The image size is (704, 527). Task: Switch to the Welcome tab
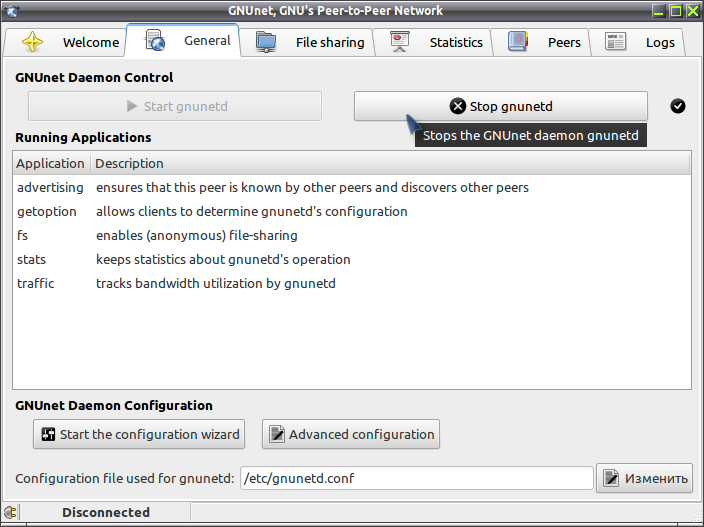coord(64,42)
